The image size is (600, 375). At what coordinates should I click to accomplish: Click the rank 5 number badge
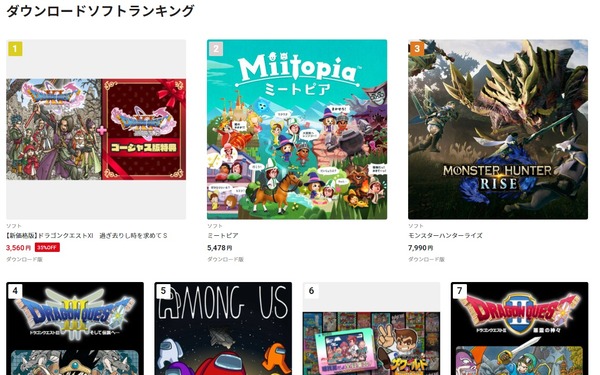[x=163, y=291]
